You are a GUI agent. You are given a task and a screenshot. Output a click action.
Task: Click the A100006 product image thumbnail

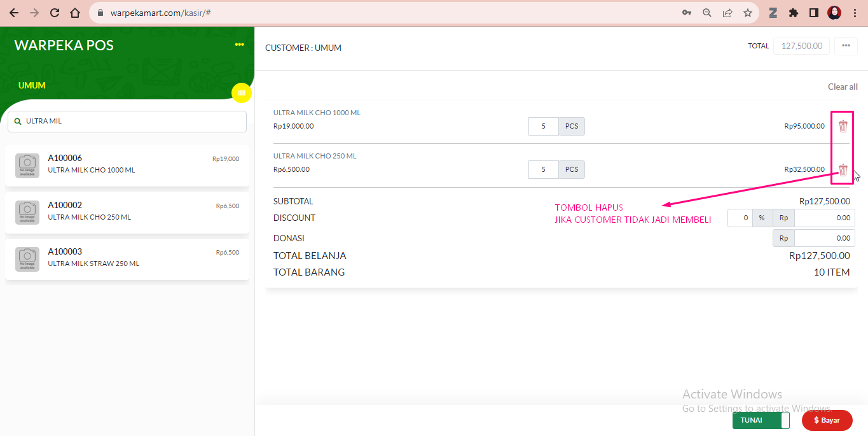pos(27,165)
